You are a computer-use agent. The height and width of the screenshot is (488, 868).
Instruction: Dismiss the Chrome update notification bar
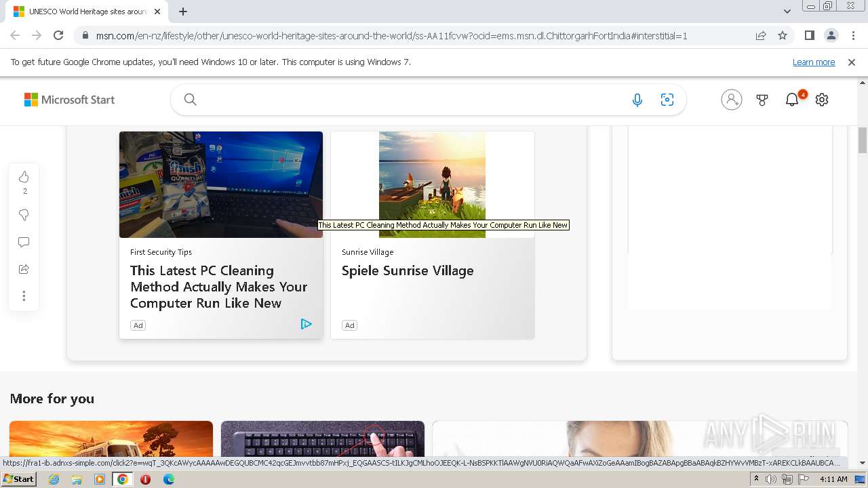tap(852, 62)
